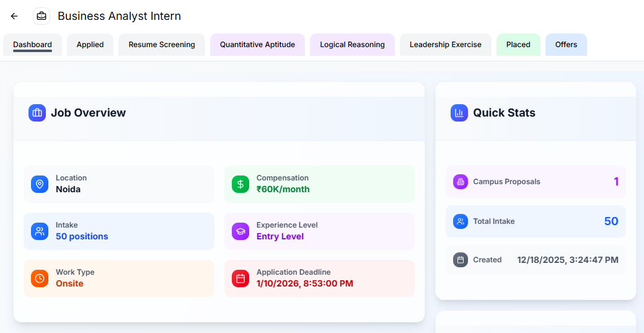The image size is (644, 333).
Task: Click the orange Work Type clock icon
Action: 40,278
